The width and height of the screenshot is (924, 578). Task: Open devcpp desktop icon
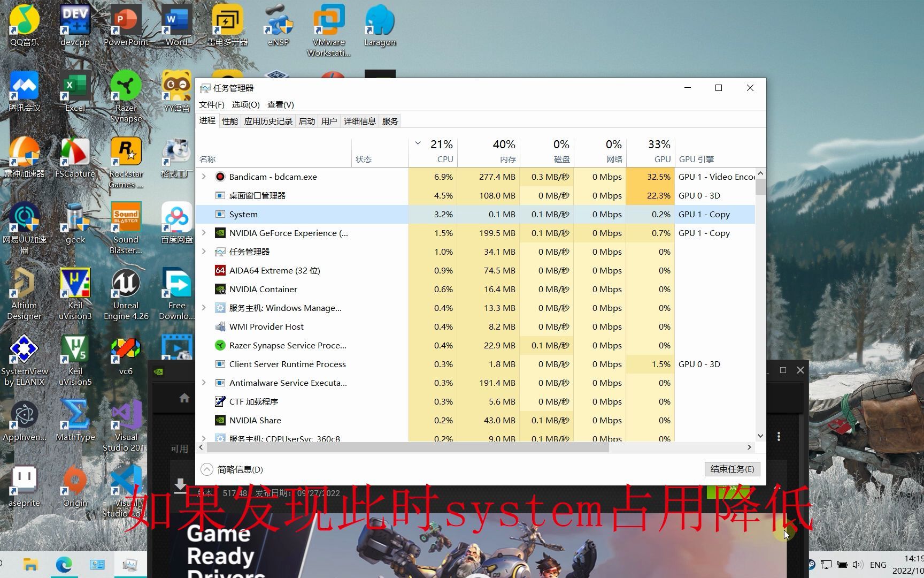tap(75, 25)
